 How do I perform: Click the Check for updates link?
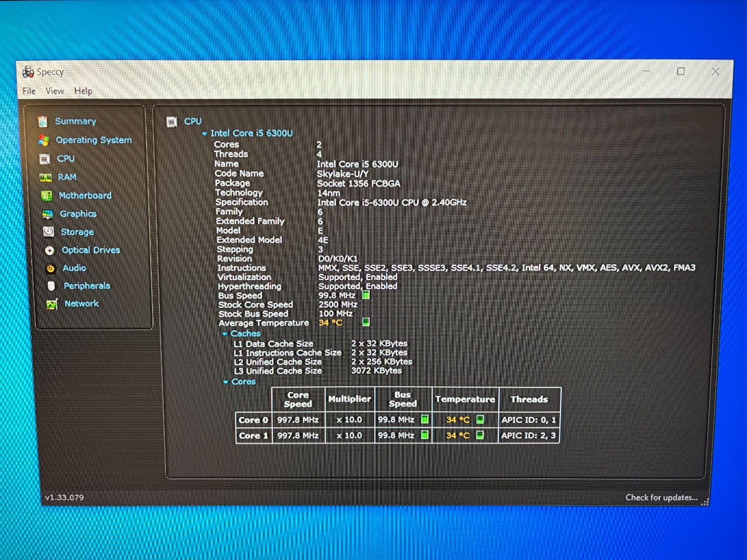[x=662, y=497]
